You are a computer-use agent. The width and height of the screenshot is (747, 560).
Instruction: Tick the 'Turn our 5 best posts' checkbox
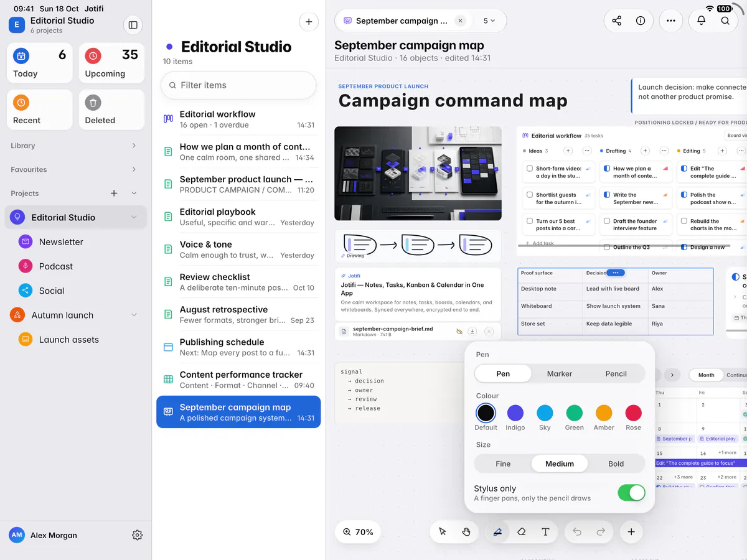tap(530, 221)
